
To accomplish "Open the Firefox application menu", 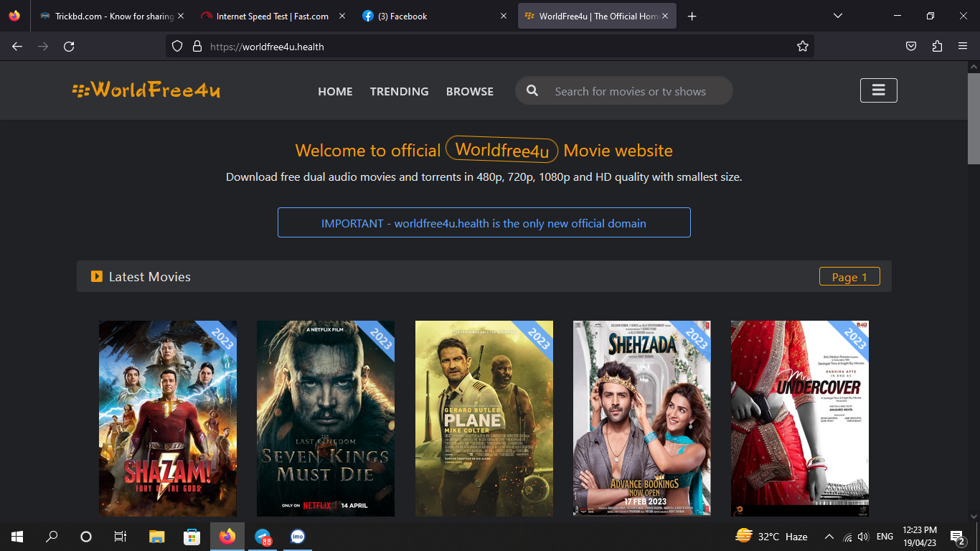I will click(963, 46).
